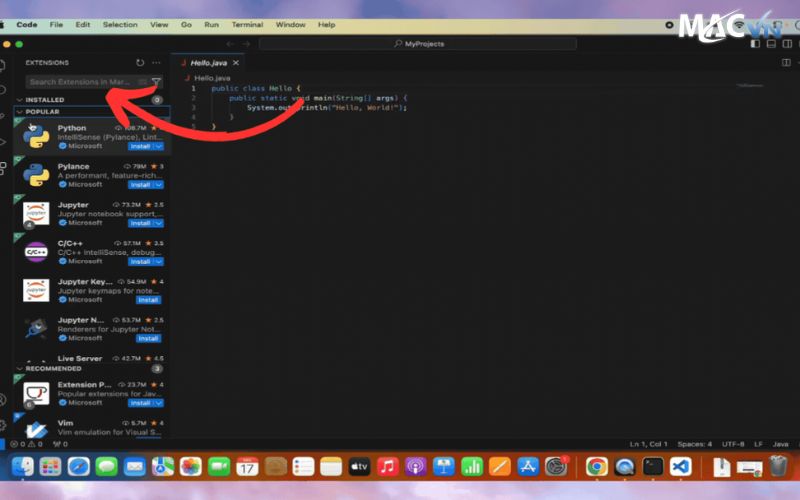The image size is (800, 500).
Task: Open the Go menu
Action: (x=186, y=24)
